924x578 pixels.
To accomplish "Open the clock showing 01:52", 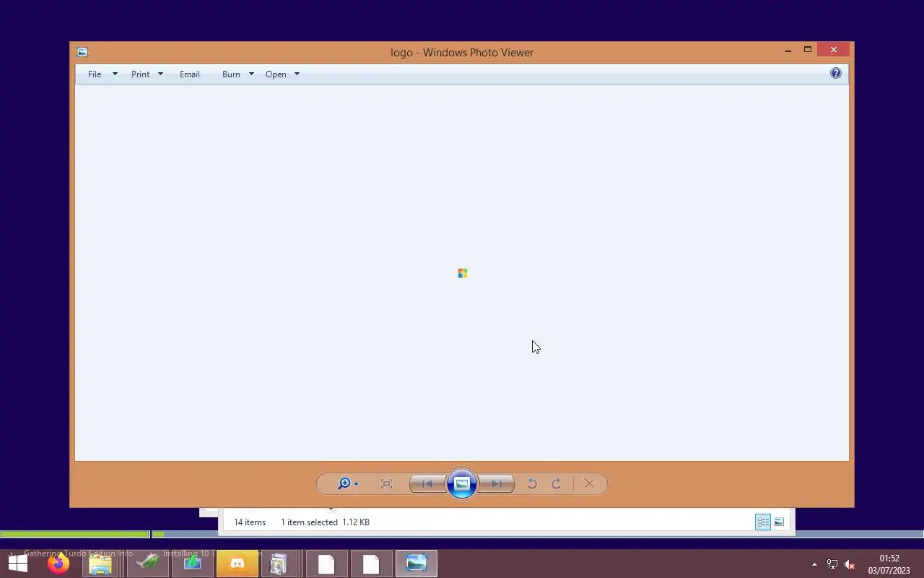I will point(889,564).
